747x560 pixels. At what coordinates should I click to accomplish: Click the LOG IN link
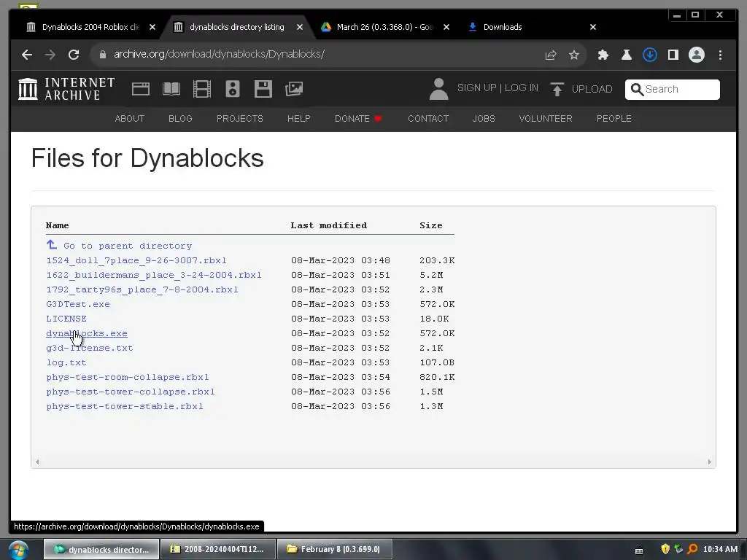(x=521, y=88)
